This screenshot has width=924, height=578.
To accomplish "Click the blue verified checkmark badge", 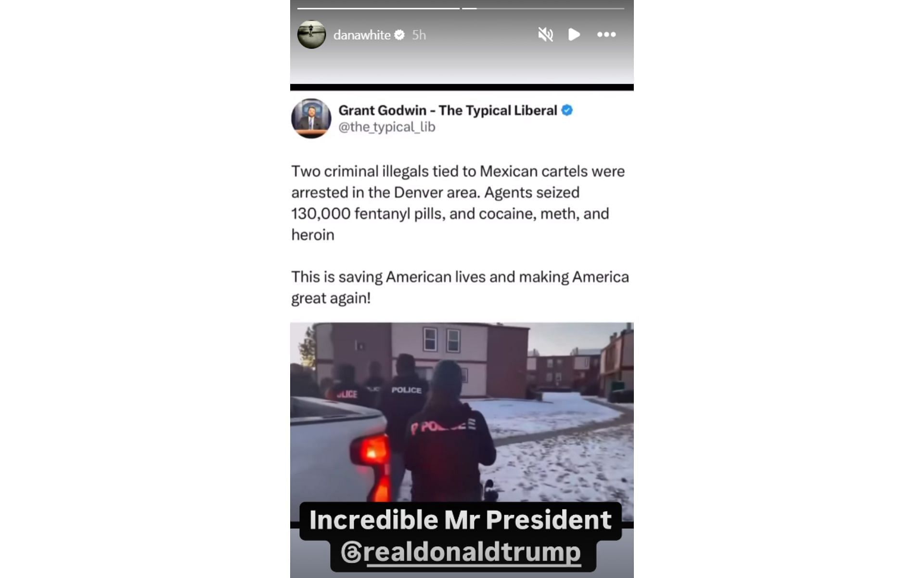I will 567,110.
